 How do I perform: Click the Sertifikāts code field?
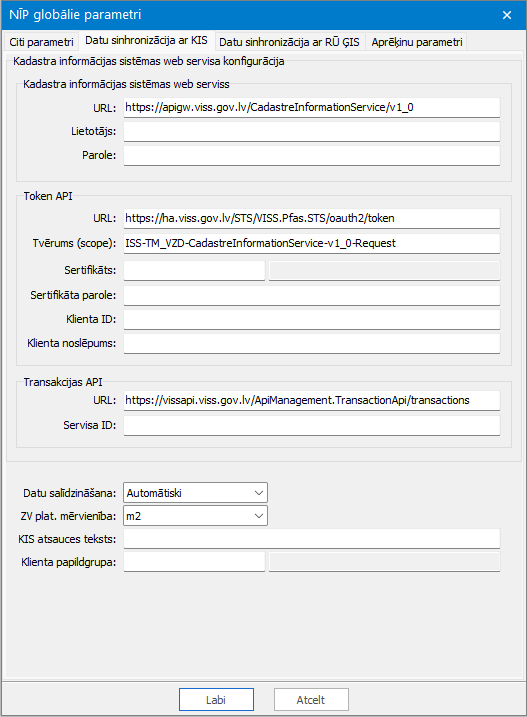point(194,270)
